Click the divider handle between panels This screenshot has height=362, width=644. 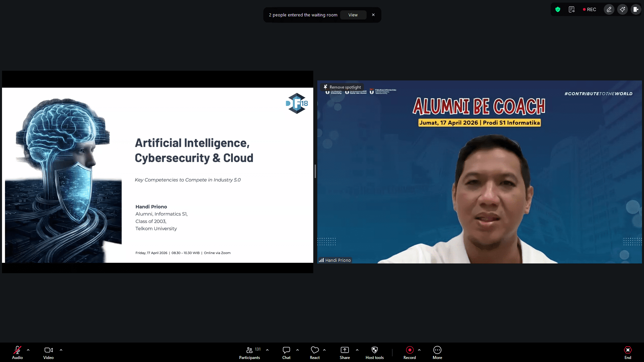coord(315,171)
